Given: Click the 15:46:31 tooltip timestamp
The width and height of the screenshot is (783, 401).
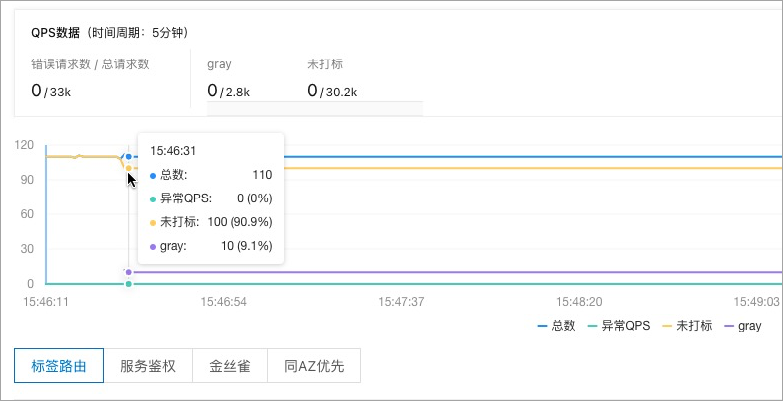Looking at the screenshot, I should coord(173,151).
